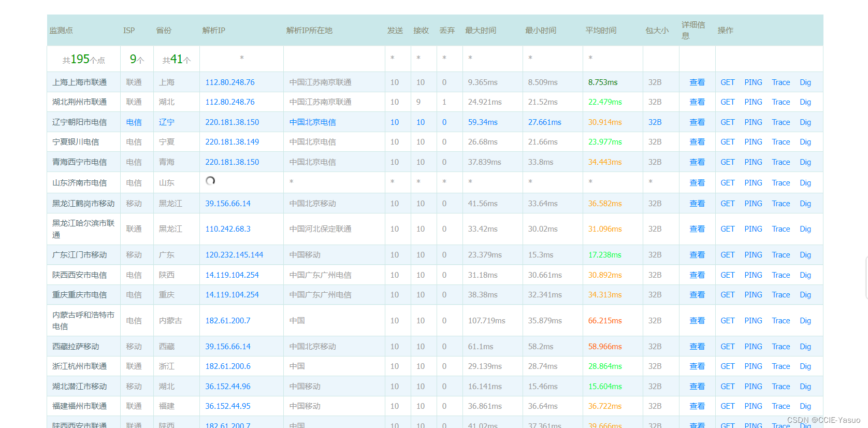Open IP 36.152.44.95 for 福建福州市联通
868x428 pixels.
[x=228, y=406]
